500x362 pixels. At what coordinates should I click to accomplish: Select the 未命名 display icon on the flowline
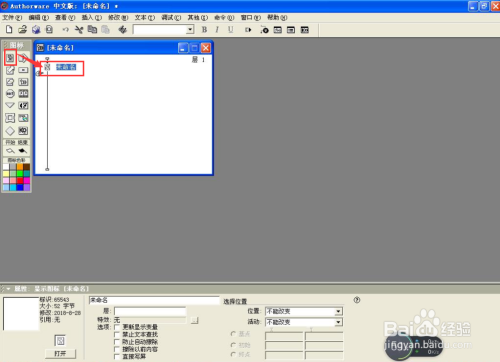click(47, 67)
